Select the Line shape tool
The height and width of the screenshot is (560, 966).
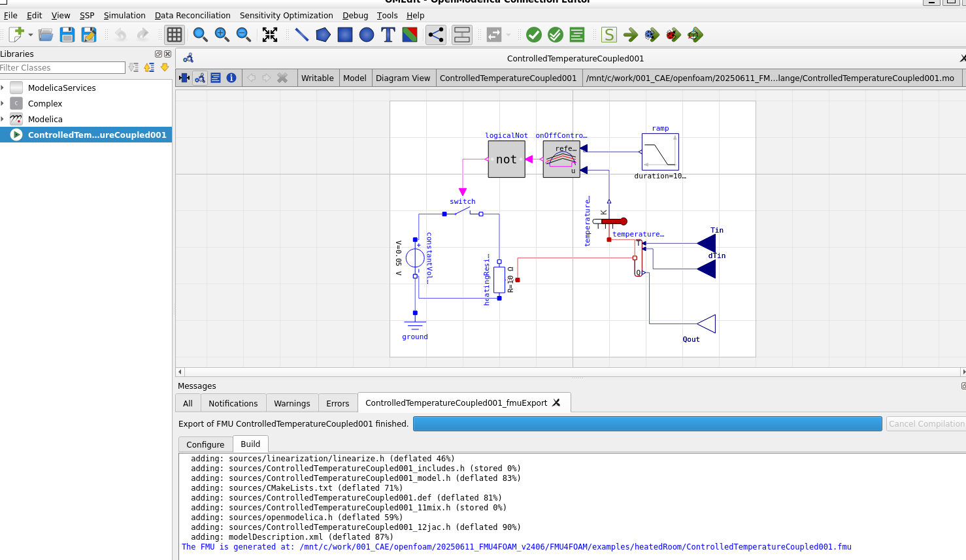[x=301, y=35]
